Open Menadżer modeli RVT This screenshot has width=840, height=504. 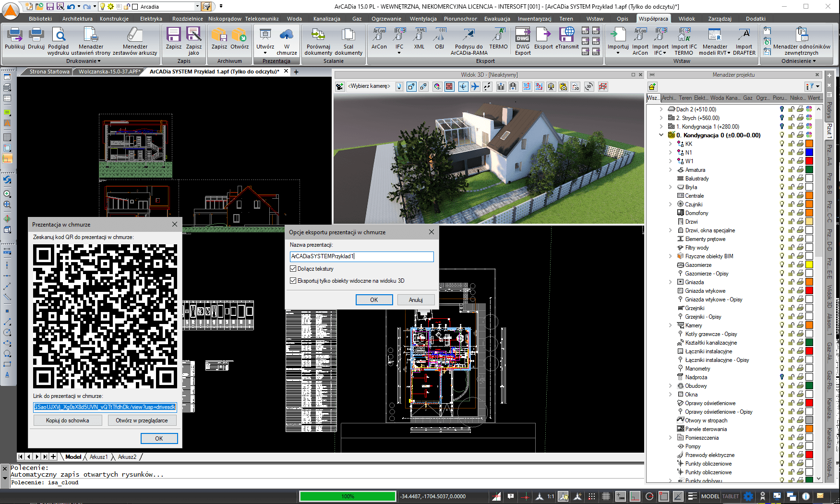pos(715,41)
